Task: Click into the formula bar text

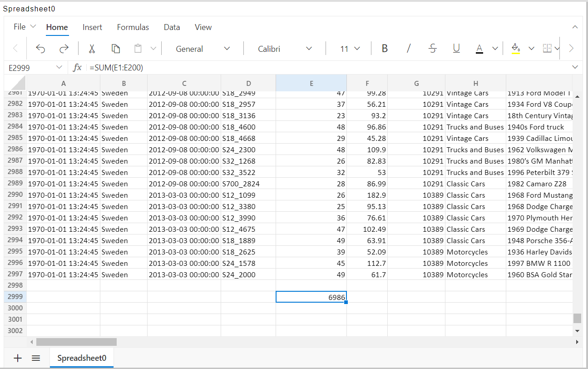Action: coord(327,67)
